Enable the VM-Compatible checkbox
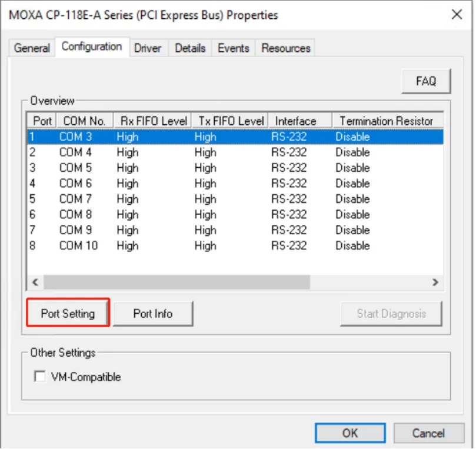This screenshot has width=476, height=449. (x=40, y=377)
